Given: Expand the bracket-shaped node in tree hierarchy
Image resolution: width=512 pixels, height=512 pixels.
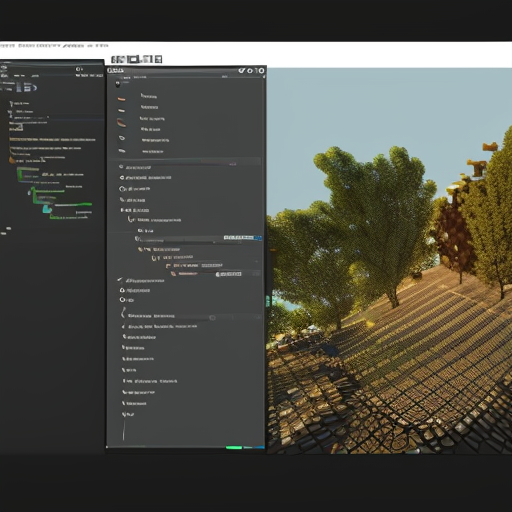Looking at the screenshot, I should (131, 220).
